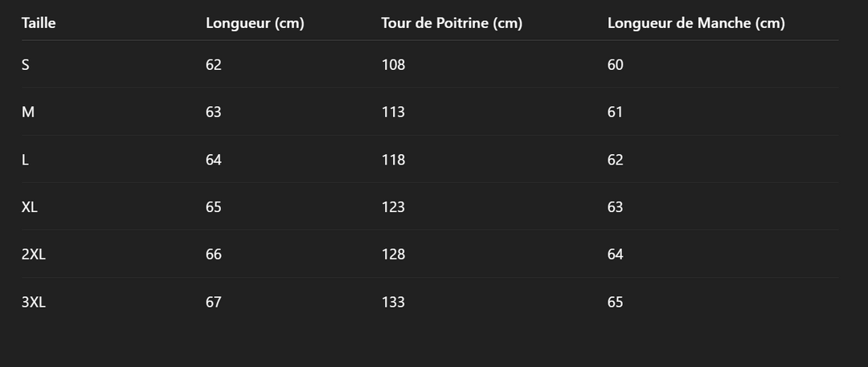This screenshot has height=367, width=868.
Task: Click chest value 113 in M row
Action: [393, 112]
